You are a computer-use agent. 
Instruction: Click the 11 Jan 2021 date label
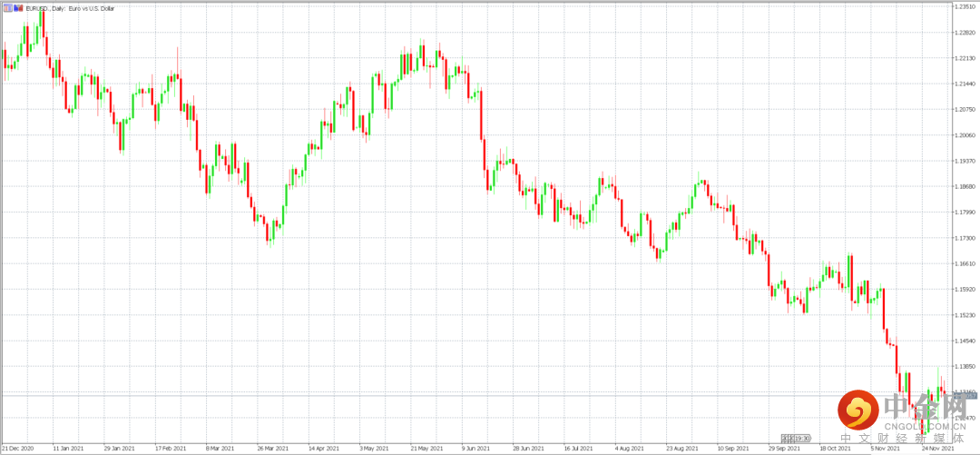click(66, 449)
